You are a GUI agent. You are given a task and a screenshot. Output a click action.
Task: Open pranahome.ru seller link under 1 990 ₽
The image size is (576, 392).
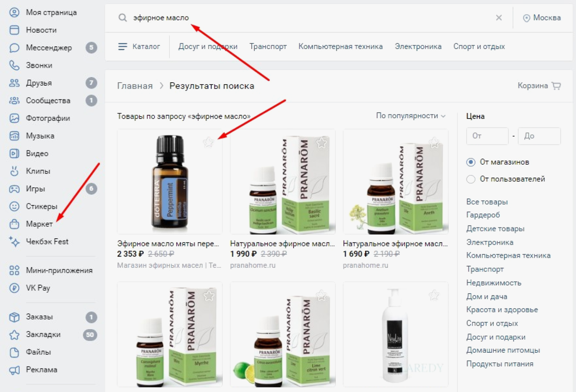253,265
